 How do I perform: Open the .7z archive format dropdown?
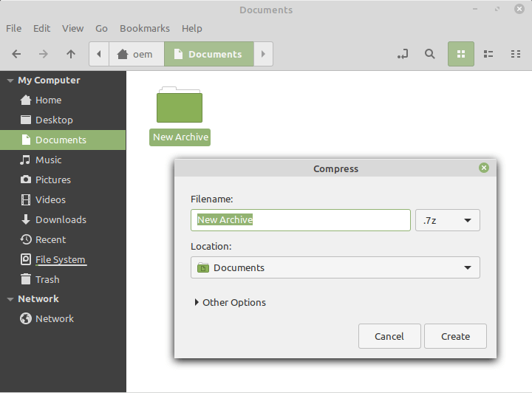(x=448, y=220)
